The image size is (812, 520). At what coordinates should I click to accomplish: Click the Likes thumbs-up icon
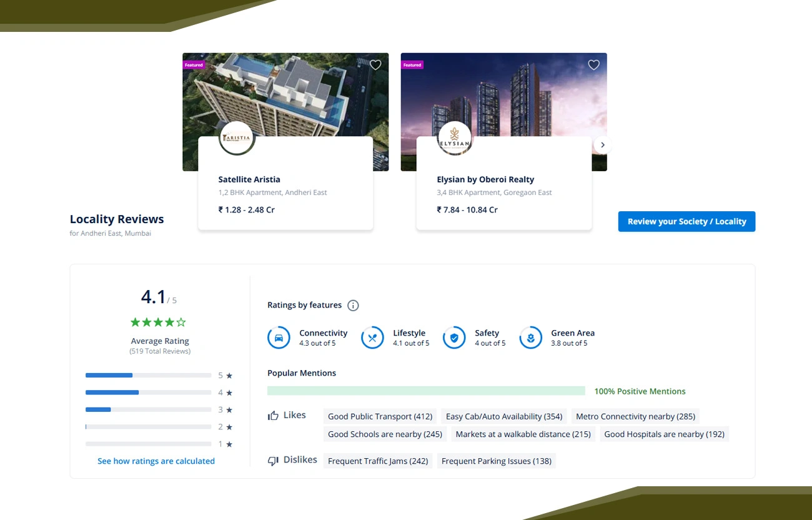pos(273,414)
